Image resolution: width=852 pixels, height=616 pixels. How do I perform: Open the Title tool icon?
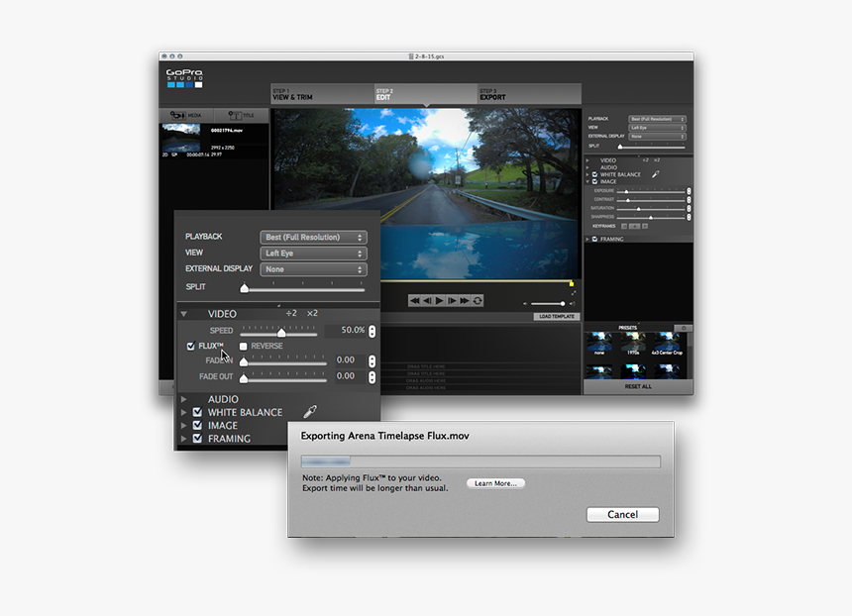(238, 116)
